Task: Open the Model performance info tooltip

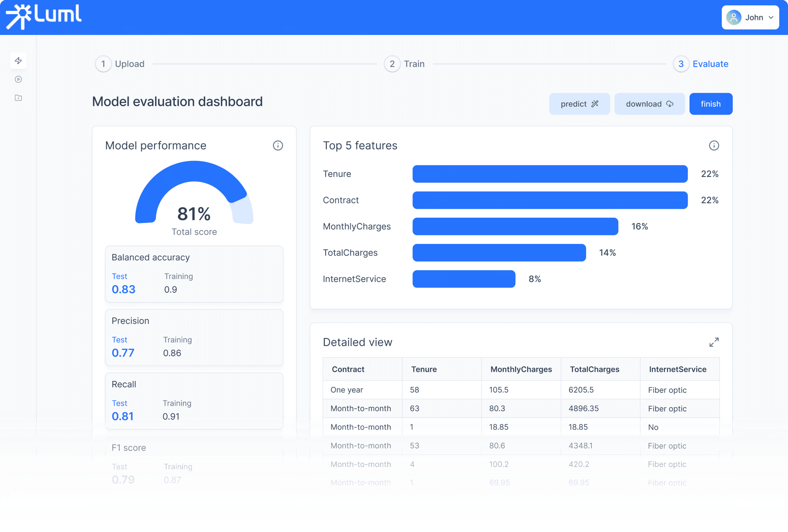Action: click(x=278, y=145)
